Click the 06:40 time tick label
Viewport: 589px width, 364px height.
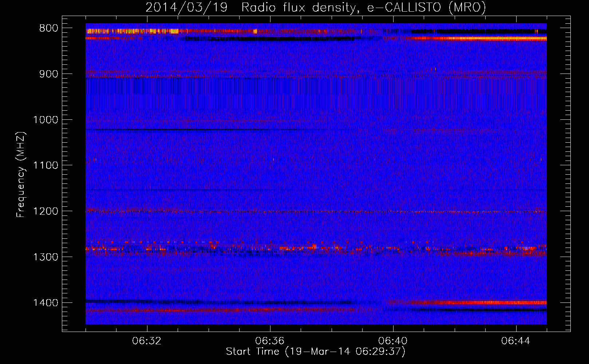(x=393, y=341)
